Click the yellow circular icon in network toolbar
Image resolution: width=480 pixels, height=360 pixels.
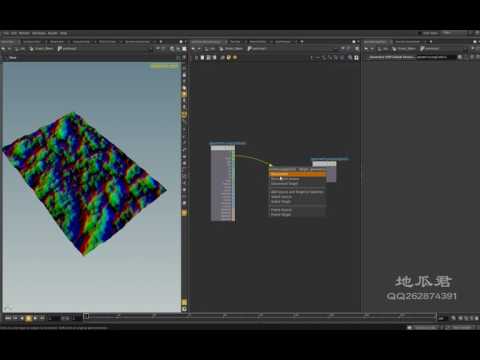pyautogui.click(x=229, y=57)
